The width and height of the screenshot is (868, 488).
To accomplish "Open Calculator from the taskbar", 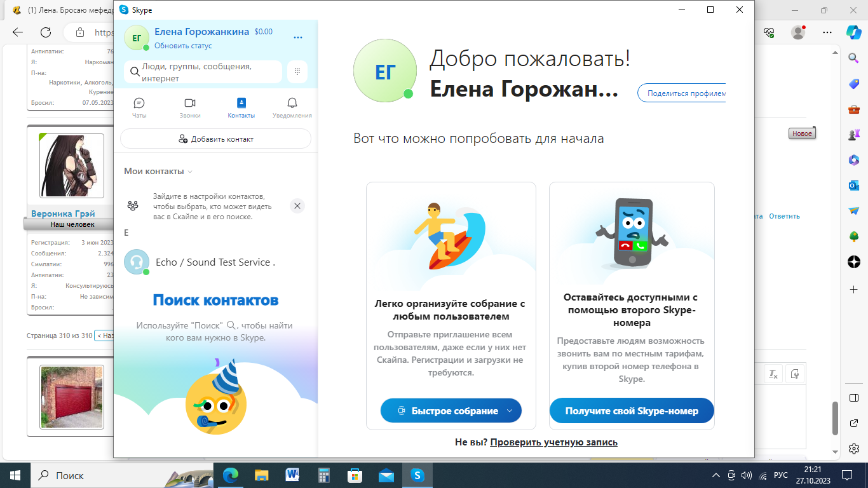I will (x=324, y=475).
